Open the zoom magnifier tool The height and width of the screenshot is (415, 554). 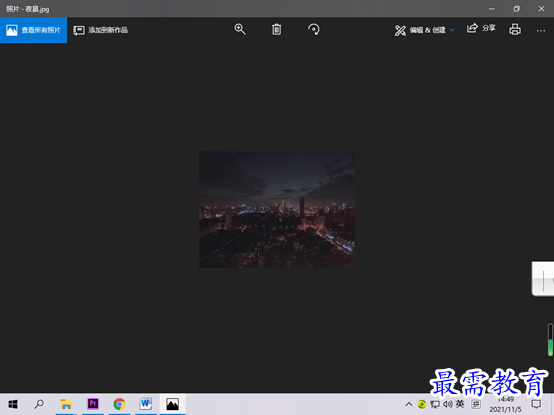[240, 29]
